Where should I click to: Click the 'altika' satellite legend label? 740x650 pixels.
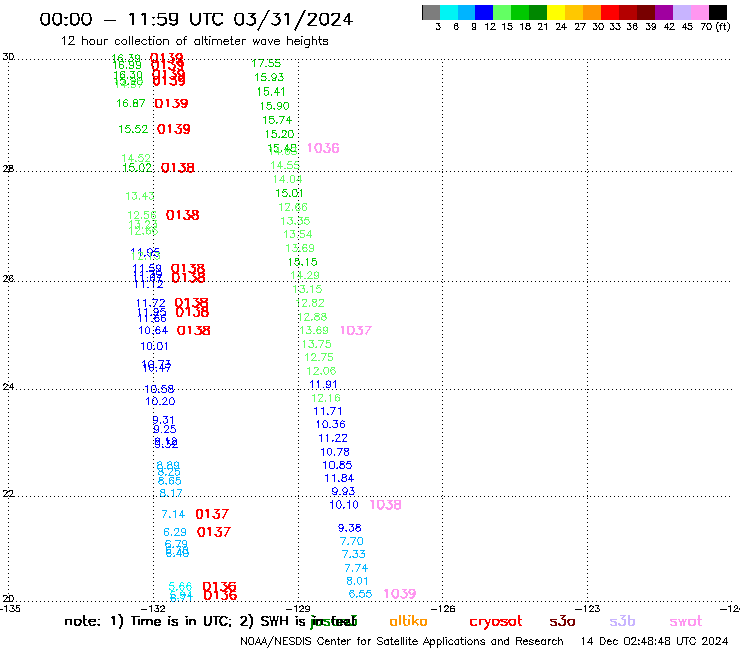coord(408,621)
